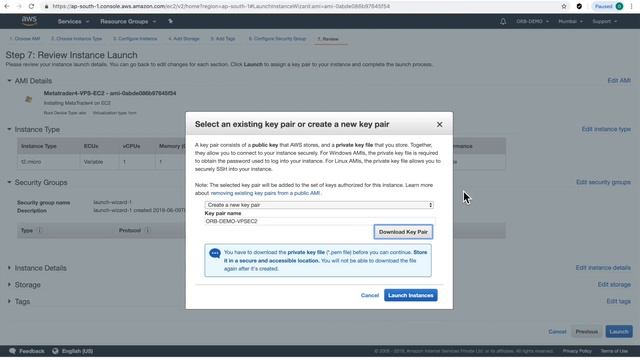Screen dimensions: 640x360
Task: Select the step 7 Review tab
Action: (328, 39)
